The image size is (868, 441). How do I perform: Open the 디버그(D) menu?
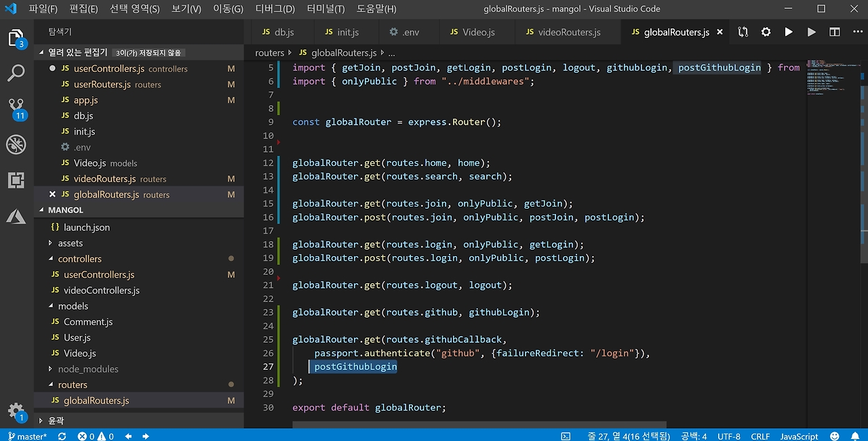tap(275, 9)
